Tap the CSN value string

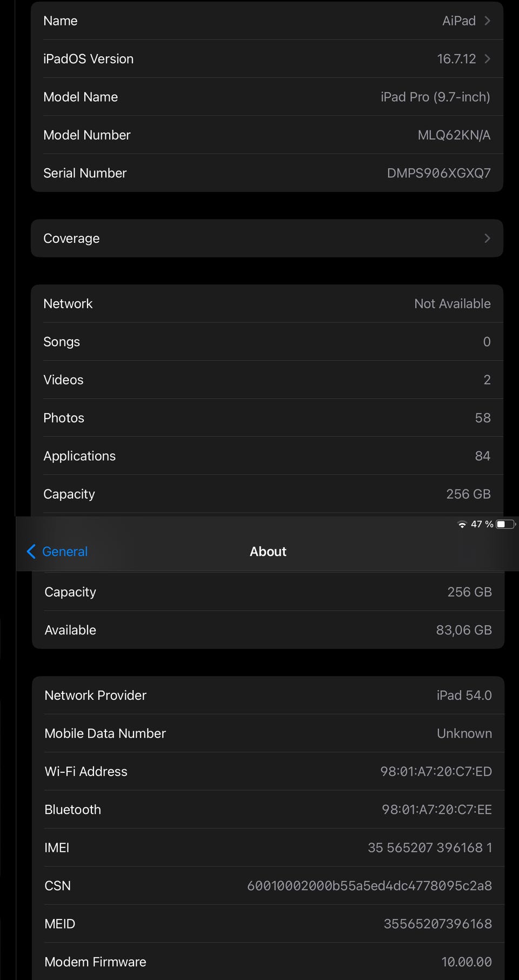(x=369, y=886)
